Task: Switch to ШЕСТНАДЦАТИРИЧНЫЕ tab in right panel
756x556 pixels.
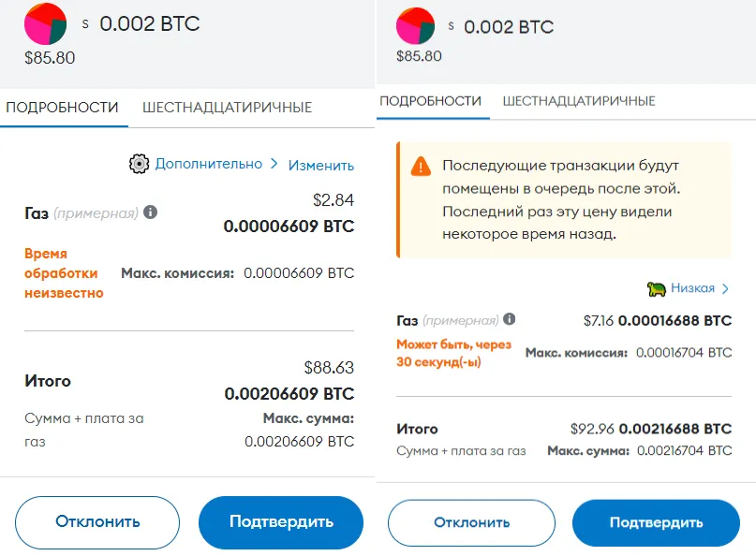Action: (579, 101)
